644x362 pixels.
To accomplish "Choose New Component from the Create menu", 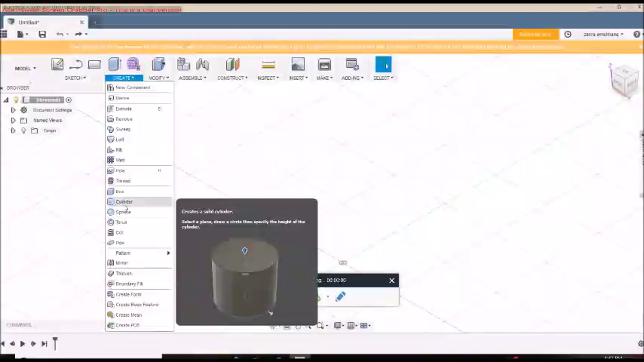I will (139, 87).
